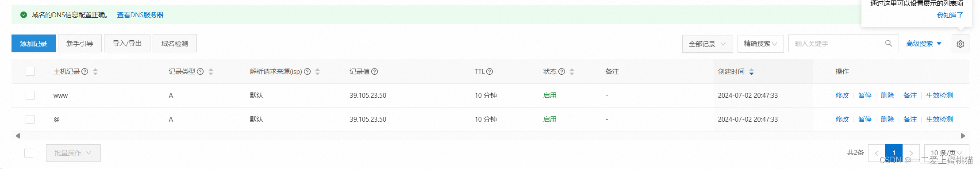The height and width of the screenshot is (169, 980).
Task: Click help icon beside TTL header
Action: [x=490, y=71]
